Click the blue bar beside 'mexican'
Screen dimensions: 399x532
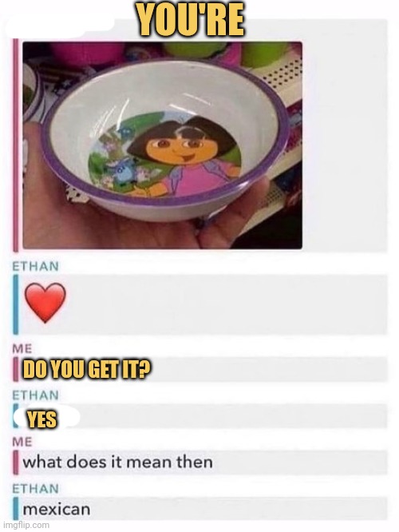16,508
